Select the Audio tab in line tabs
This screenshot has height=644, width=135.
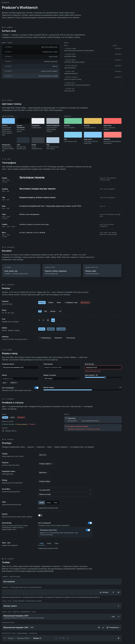[x=42, y=543]
